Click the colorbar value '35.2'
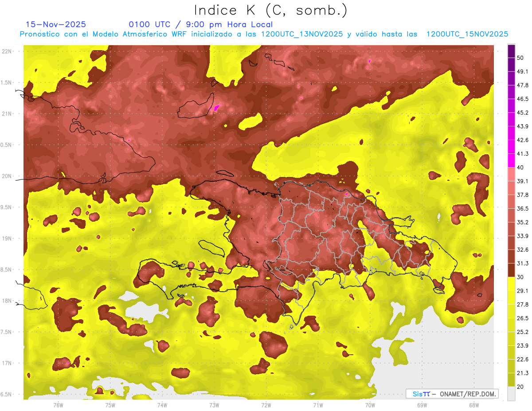532x411 pixels. [x=522, y=222]
